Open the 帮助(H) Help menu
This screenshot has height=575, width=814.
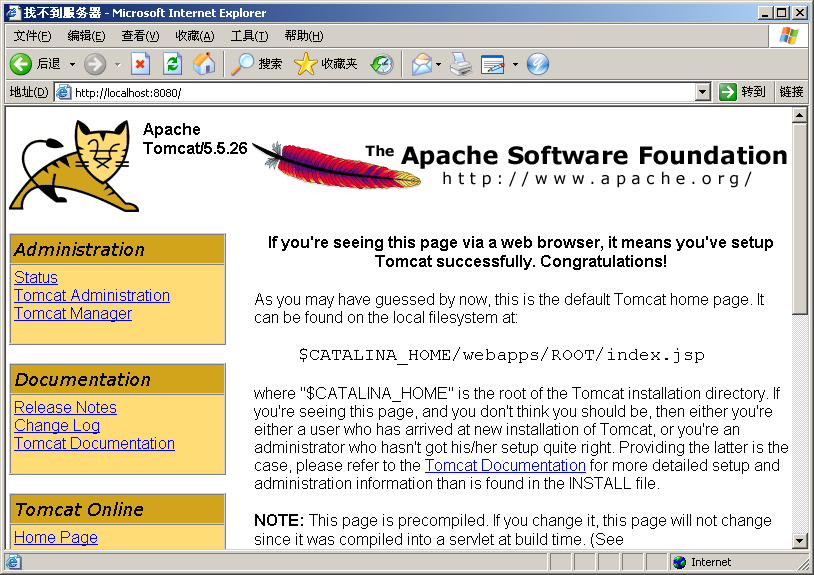pos(304,36)
